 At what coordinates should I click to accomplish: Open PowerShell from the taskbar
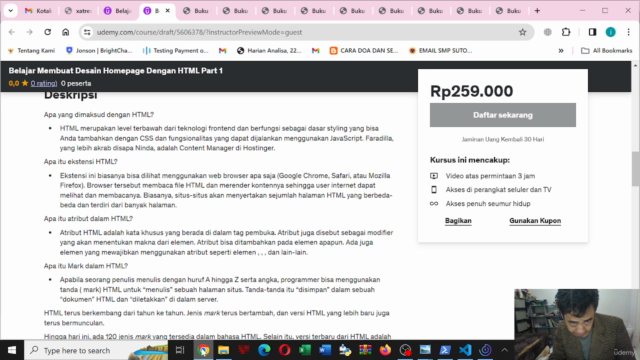(445, 350)
